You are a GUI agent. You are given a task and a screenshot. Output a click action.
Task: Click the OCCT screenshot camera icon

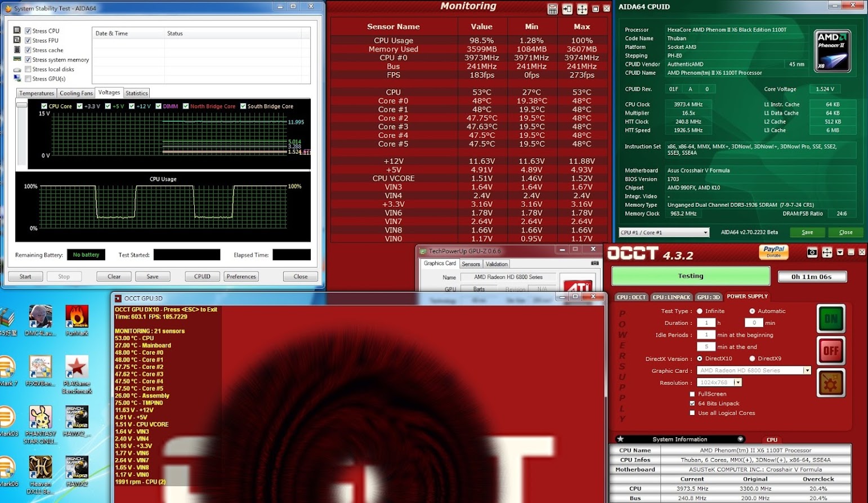[x=812, y=252]
